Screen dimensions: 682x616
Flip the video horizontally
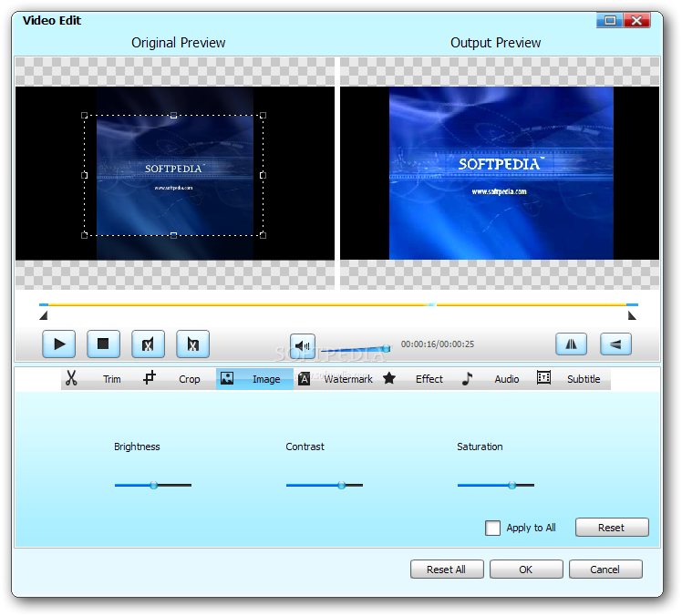571,344
